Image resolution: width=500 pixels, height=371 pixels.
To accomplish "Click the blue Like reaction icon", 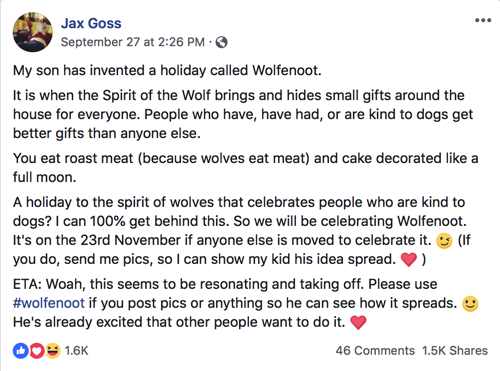I will click(x=21, y=351).
